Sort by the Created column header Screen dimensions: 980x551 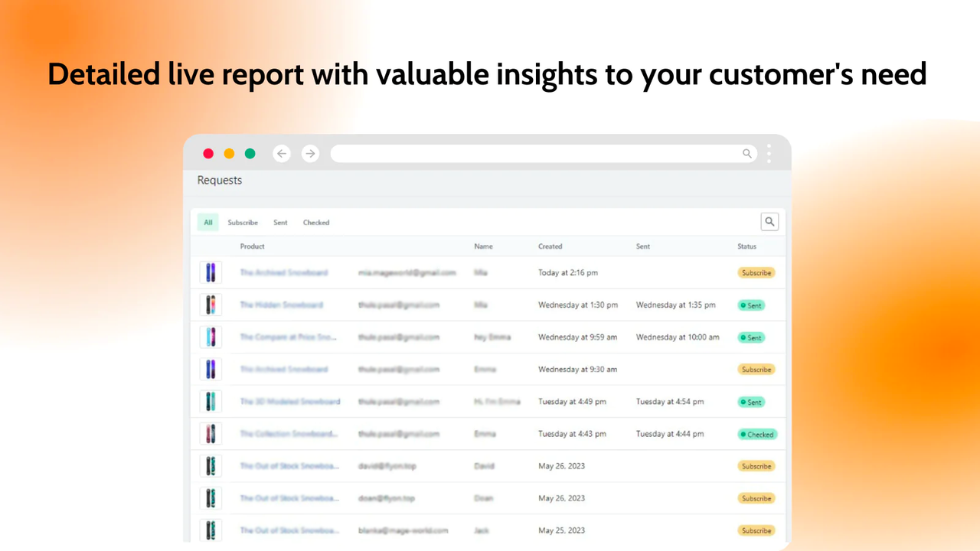[550, 246]
